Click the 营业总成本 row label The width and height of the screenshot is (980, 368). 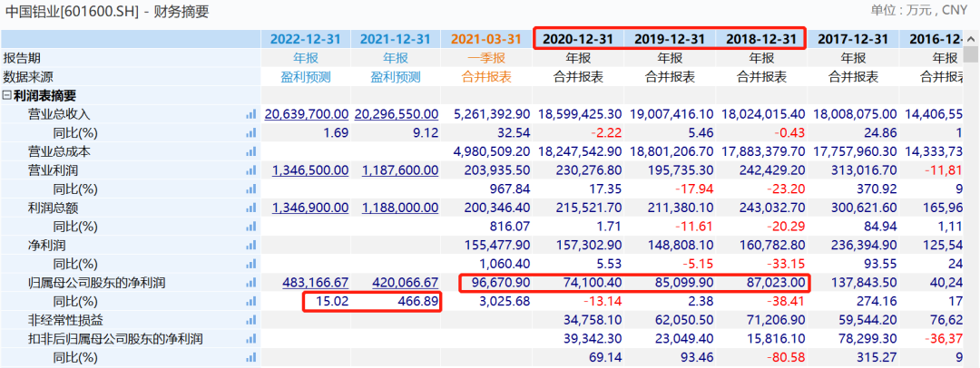click(59, 152)
